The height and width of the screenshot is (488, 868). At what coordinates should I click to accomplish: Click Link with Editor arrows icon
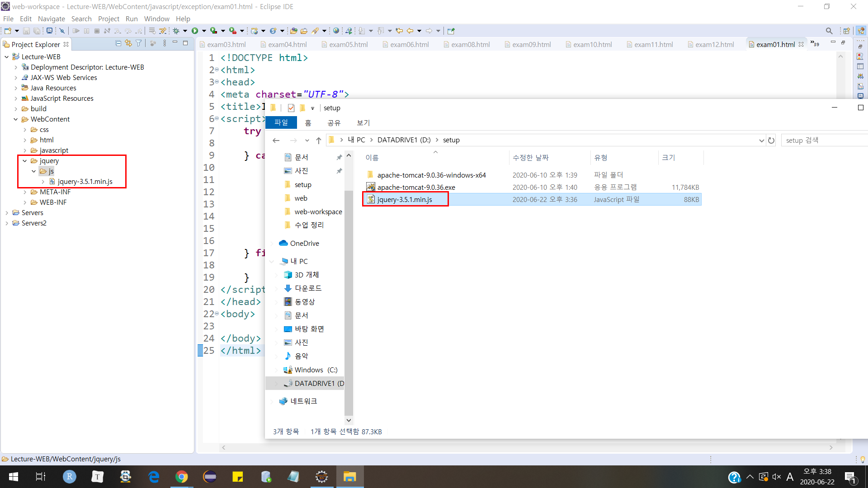pyautogui.click(x=128, y=43)
